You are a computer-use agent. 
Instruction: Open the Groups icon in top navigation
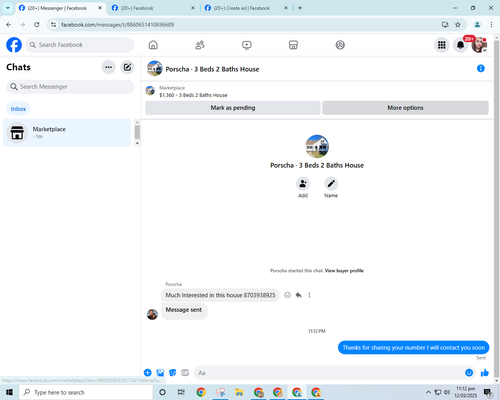tap(340, 45)
